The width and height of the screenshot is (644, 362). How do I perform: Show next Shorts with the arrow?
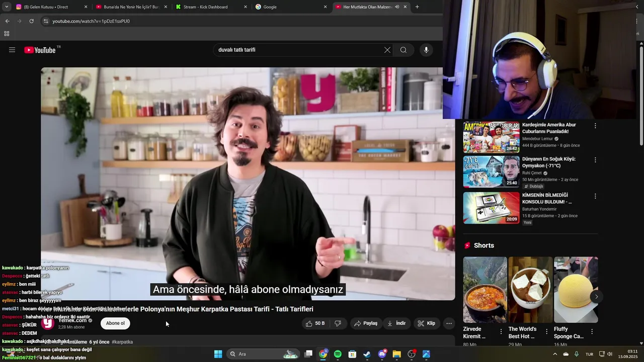tap(596, 297)
